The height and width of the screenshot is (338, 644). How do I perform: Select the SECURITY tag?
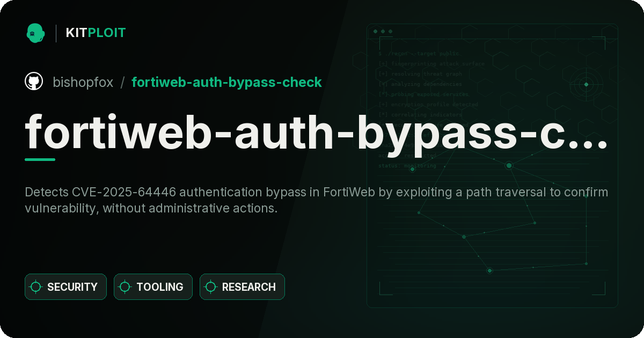pos(65,287)
